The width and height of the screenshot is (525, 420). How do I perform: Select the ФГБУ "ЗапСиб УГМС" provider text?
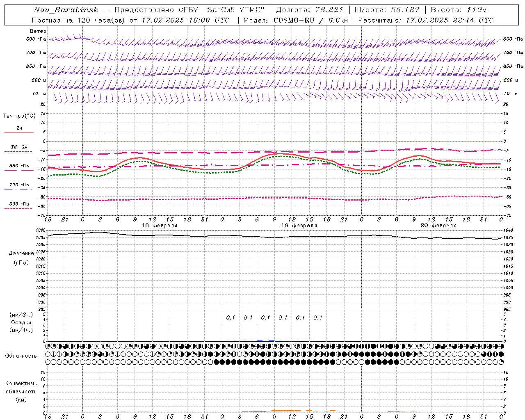click(222, 10)
